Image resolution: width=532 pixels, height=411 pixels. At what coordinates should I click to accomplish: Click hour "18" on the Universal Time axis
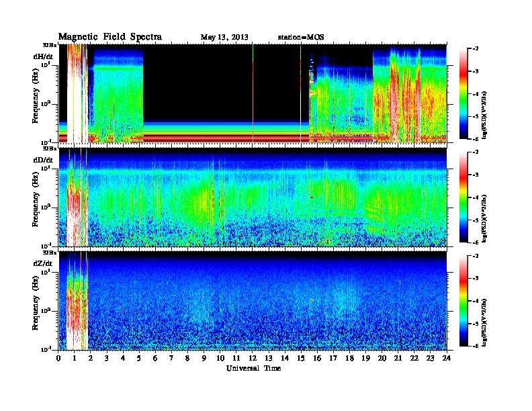pyautogui.click(x=349, y=358)
